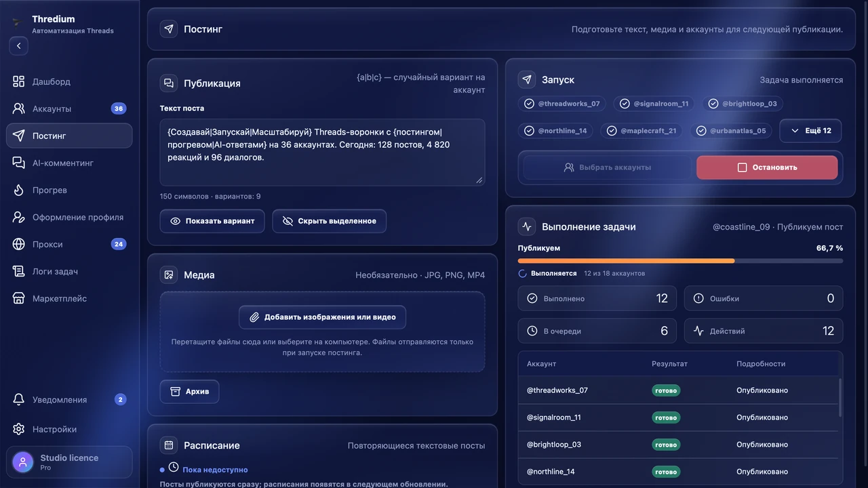Click Показать вариант button
The height and width of the screenshot is (488, 868).
click(212, 221)
